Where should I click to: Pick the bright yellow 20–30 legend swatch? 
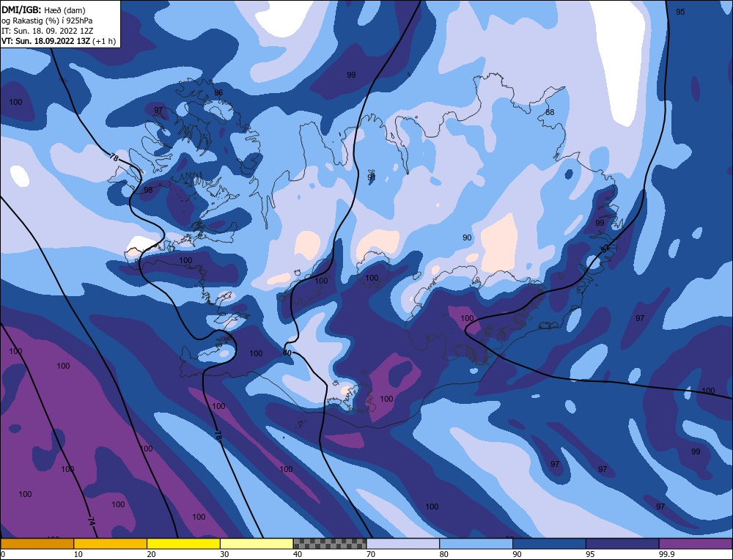[183, 544]
